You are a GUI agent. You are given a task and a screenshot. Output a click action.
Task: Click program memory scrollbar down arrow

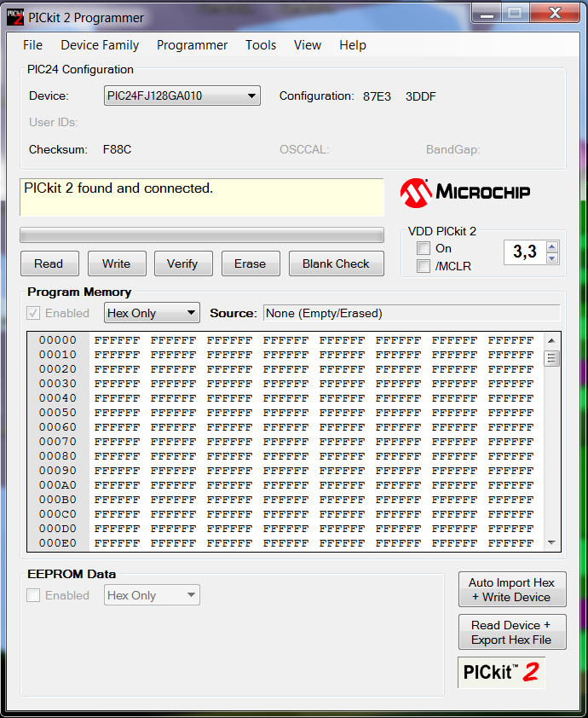click(x=551, y=542)
